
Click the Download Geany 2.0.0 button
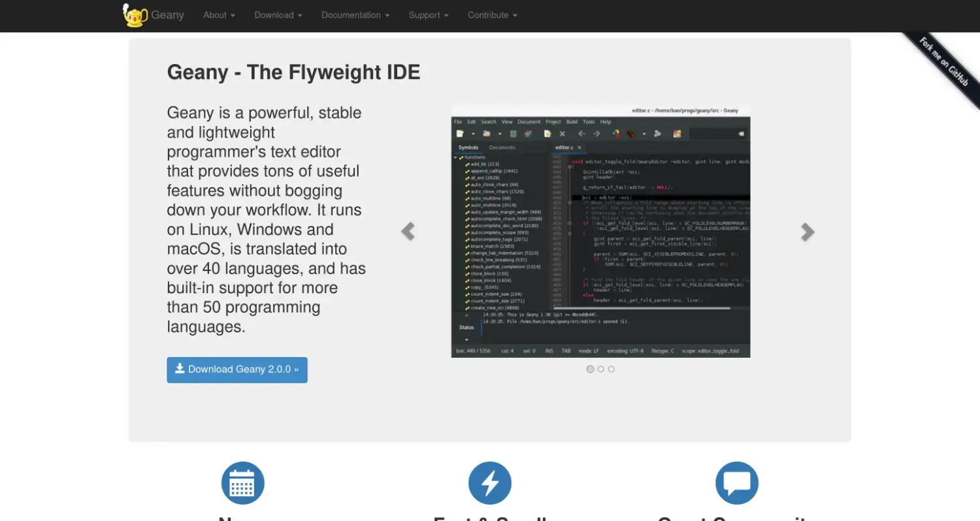237,370
